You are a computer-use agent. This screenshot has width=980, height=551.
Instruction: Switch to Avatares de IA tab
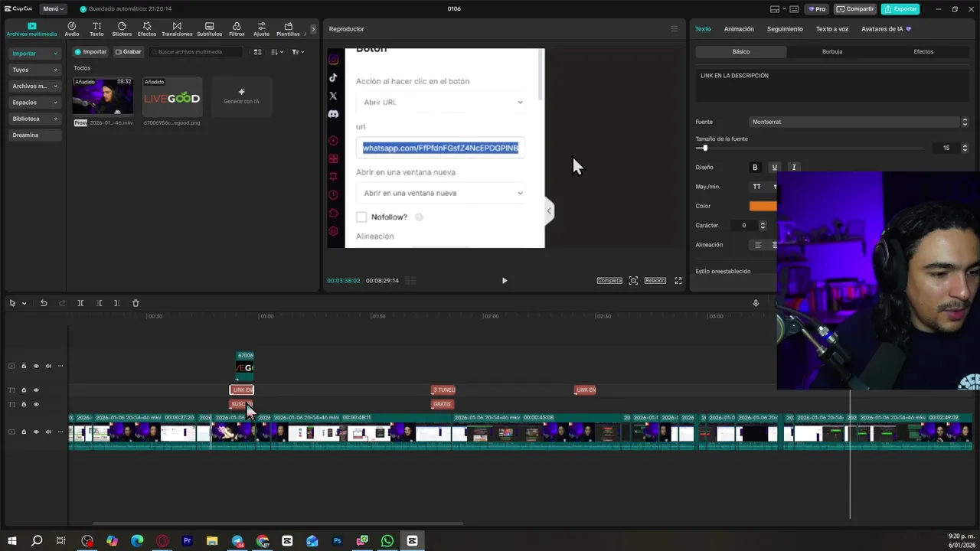coord(886,29)
